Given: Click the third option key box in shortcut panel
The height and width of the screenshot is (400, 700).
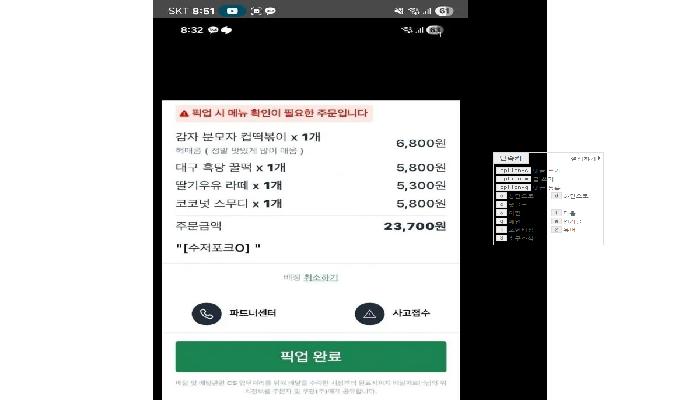Looking at the screenshot, I should [x=513, y=188].
